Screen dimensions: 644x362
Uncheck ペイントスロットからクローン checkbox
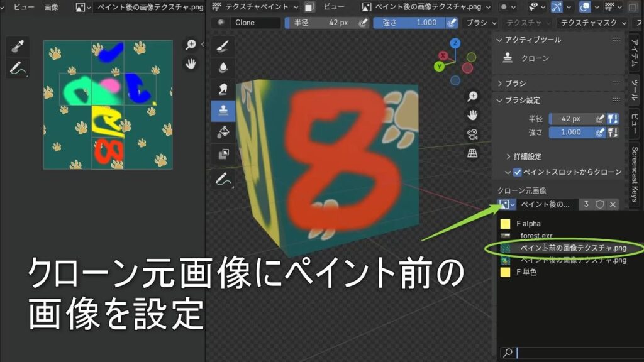[x=518, y=172]
